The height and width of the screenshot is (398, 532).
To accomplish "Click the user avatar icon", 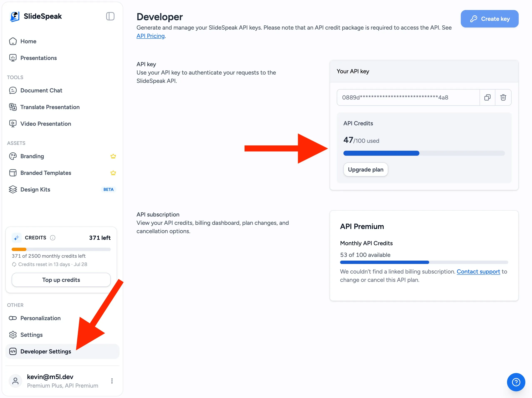I will pos(15,381).
